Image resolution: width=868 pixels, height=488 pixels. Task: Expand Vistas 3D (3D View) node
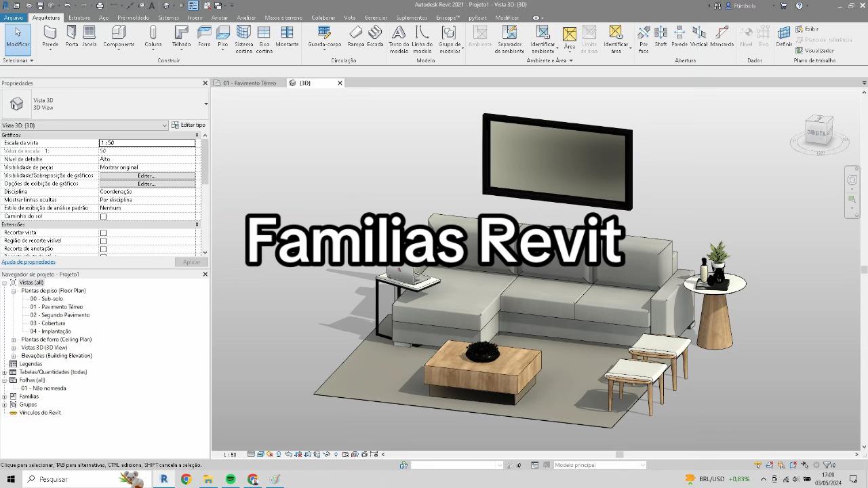[14, 348]
